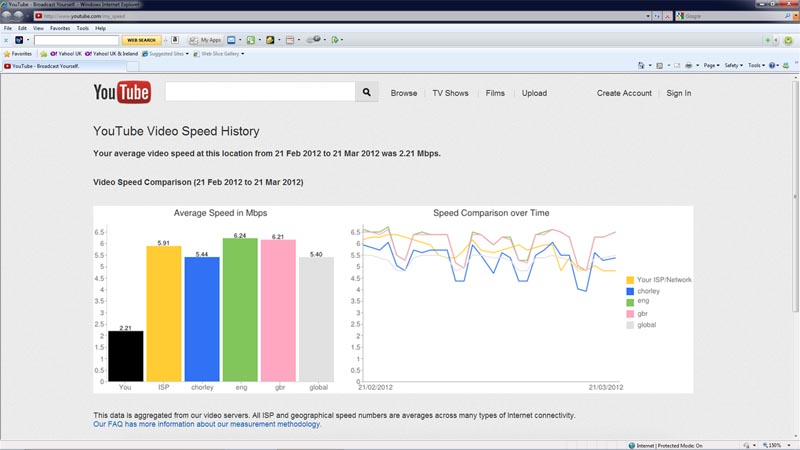Viewport: 800px width, 450px height.
Task: Click the blue chorley legend swatch
Action: coord(630,291)
